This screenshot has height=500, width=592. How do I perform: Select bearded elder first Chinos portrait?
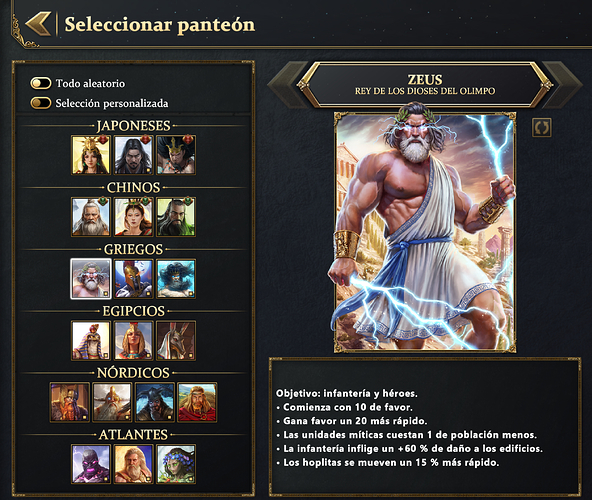[x=91, y=217]
